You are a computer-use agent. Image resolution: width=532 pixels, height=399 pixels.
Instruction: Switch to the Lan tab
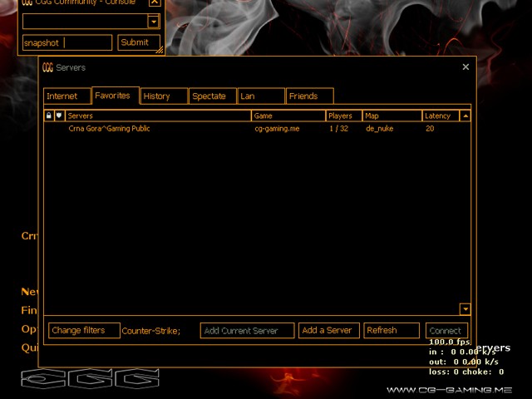(261, 96)
